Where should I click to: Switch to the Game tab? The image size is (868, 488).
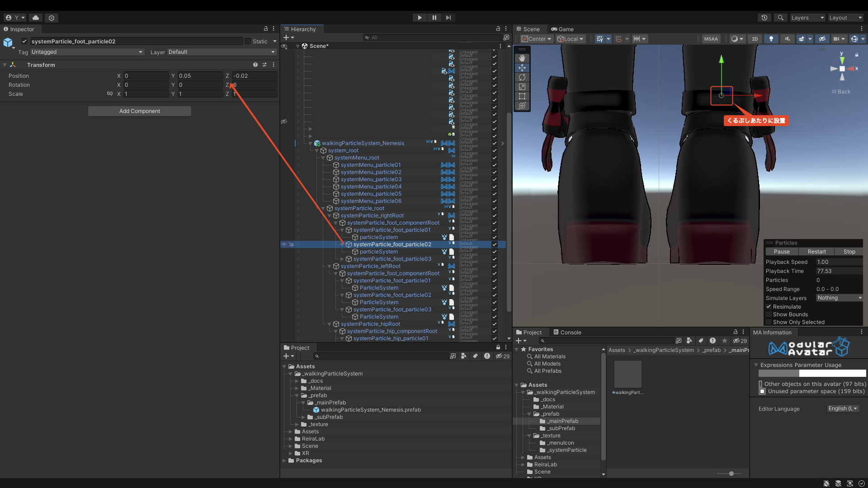[x=562, y=29]
